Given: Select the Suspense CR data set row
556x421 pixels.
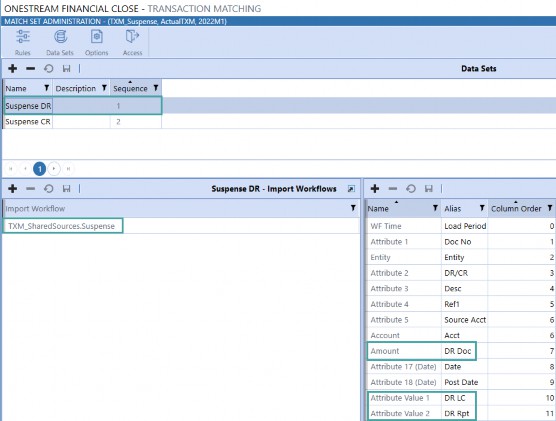Looking at the screenshot, I should pos(82,122).
